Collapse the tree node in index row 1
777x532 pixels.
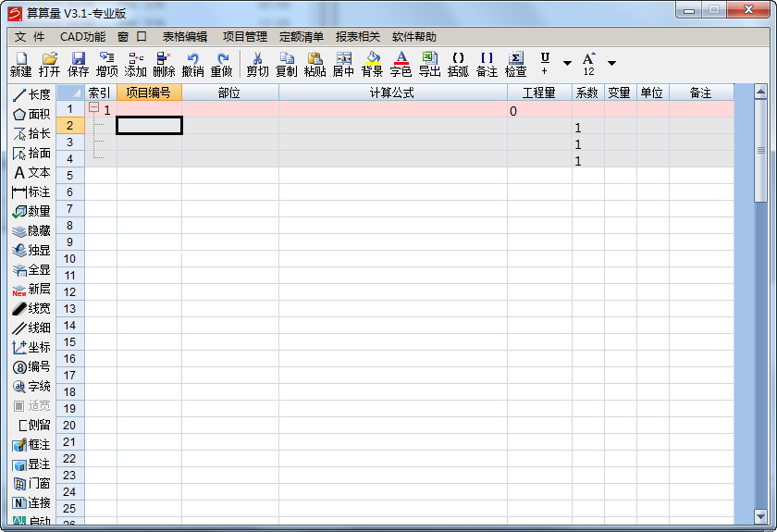click(x=93, y=109)
